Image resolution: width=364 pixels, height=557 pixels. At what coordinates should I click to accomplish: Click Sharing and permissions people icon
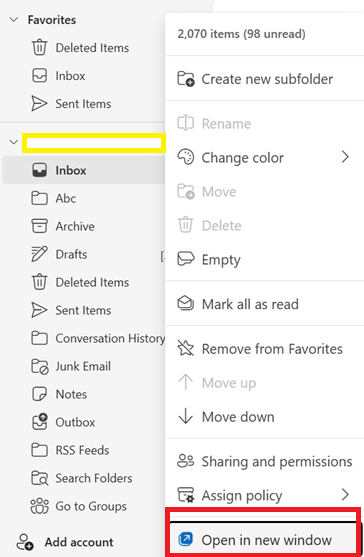pos(186,461)
